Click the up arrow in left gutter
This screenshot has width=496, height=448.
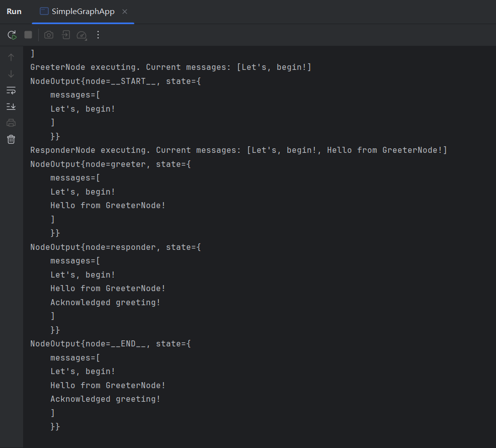[11, 57]
